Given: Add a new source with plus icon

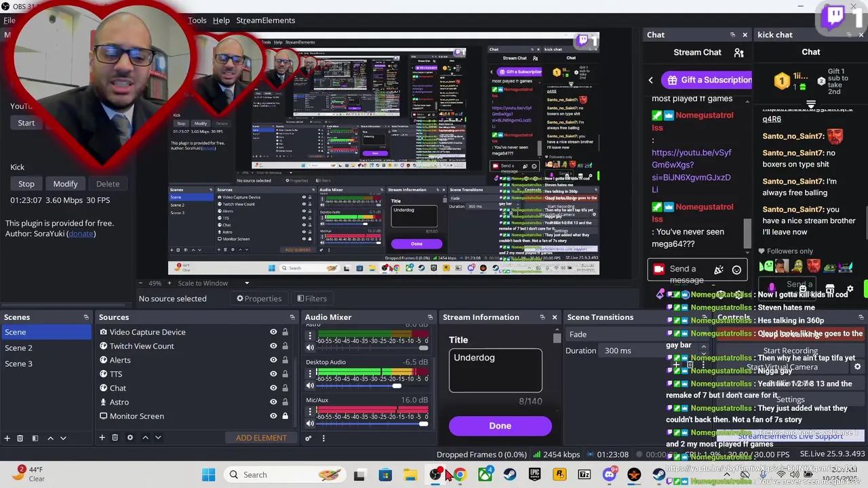Looking at the screenshot, I should (x=102, y=438).
